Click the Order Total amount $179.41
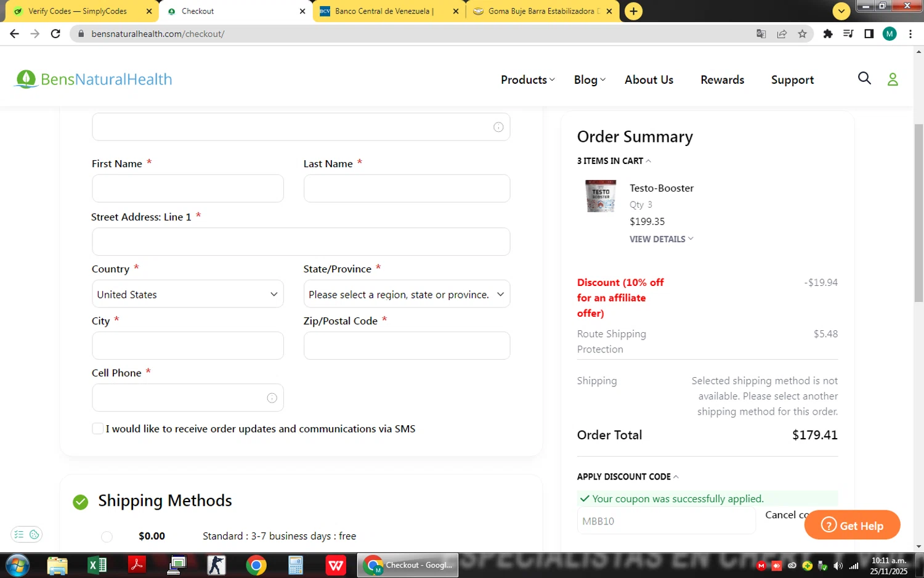 (x=814, y=435)
